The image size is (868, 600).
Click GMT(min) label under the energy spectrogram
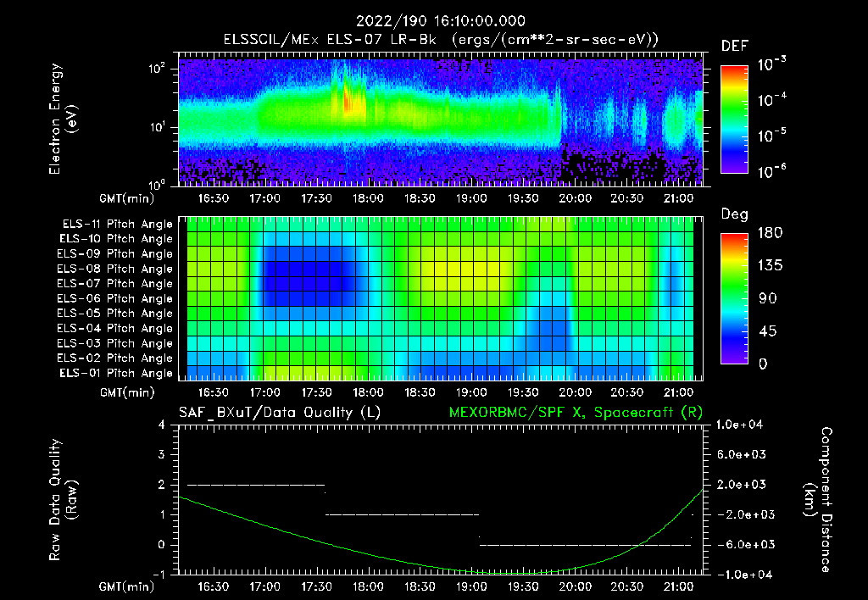127,198
